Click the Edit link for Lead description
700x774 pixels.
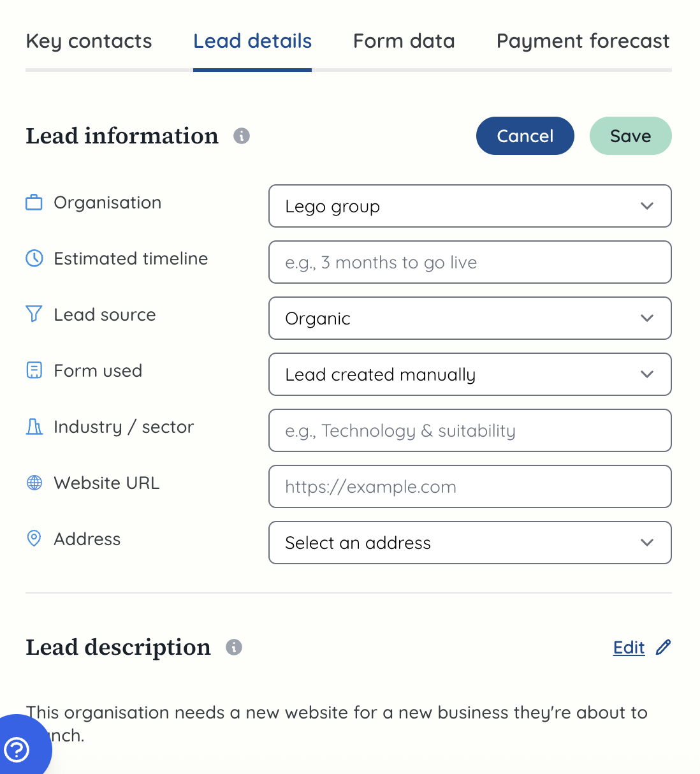click(x=629, y=647)
